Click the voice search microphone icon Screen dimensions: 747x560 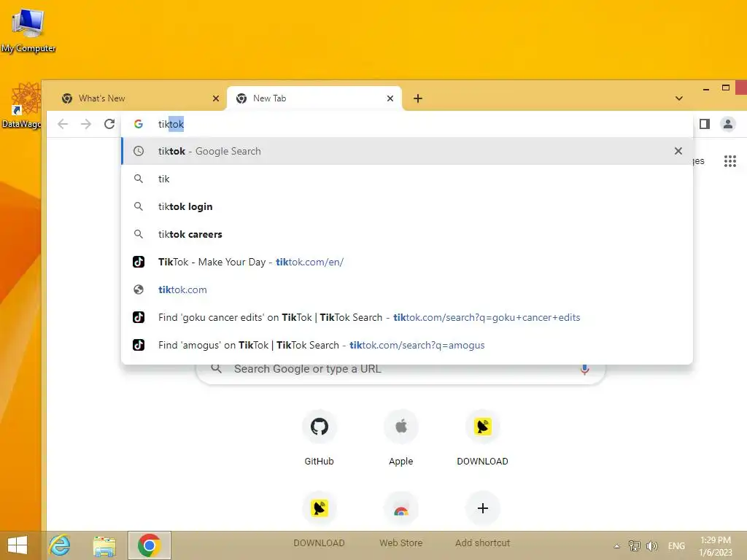tap(584, 369)
